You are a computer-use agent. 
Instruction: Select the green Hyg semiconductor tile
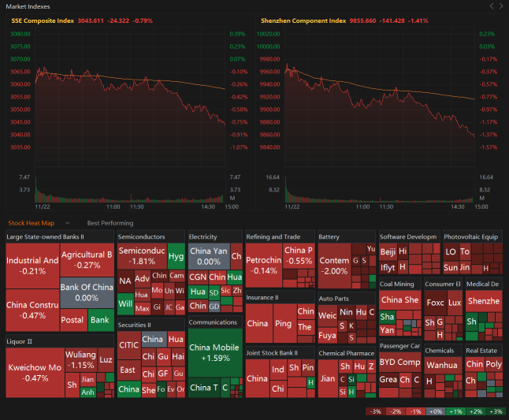176,256
